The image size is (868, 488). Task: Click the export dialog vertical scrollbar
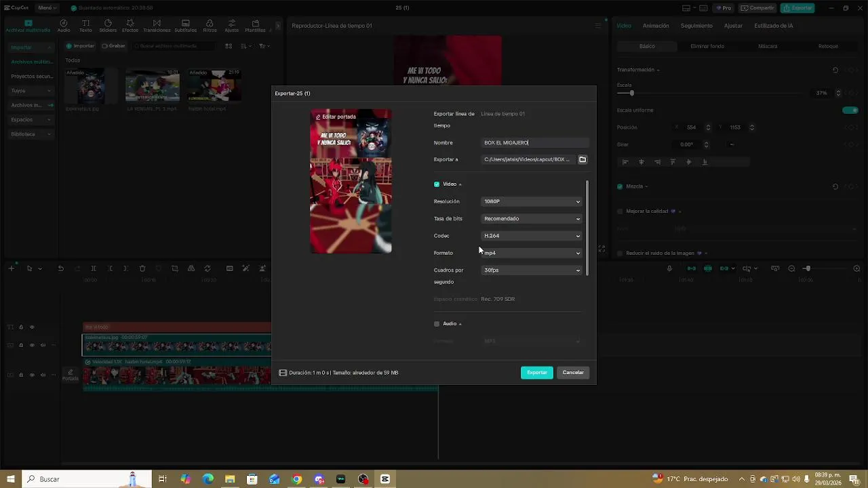[x=587, y=227]
